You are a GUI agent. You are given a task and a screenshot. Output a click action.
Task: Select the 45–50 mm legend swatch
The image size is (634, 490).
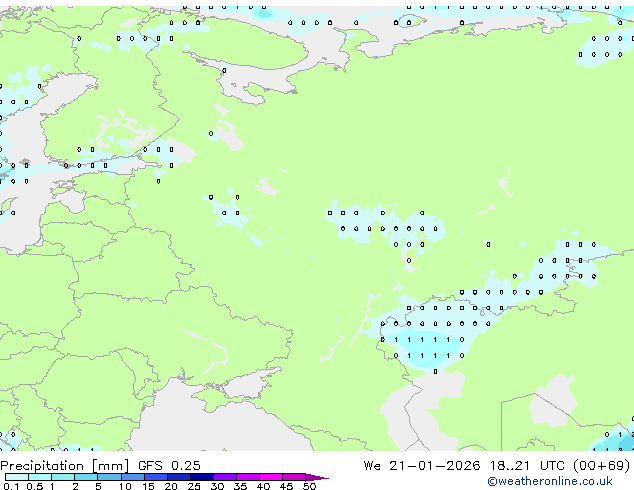tap(294, 477)
